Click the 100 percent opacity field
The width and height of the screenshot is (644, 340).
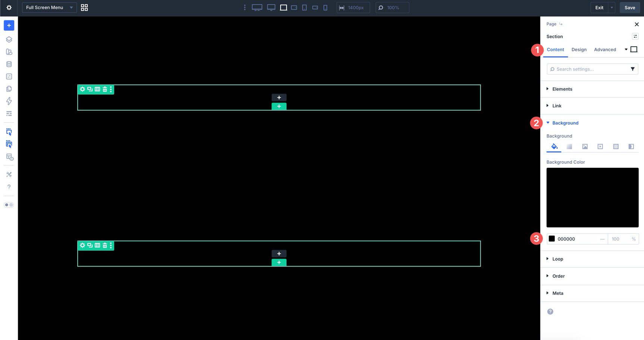(623, 239)
